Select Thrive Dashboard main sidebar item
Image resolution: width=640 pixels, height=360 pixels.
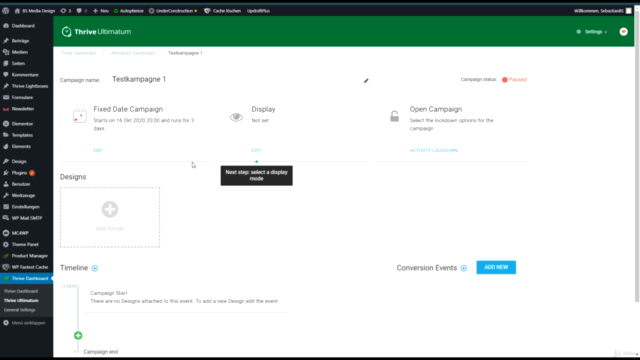tap(27, 278)
